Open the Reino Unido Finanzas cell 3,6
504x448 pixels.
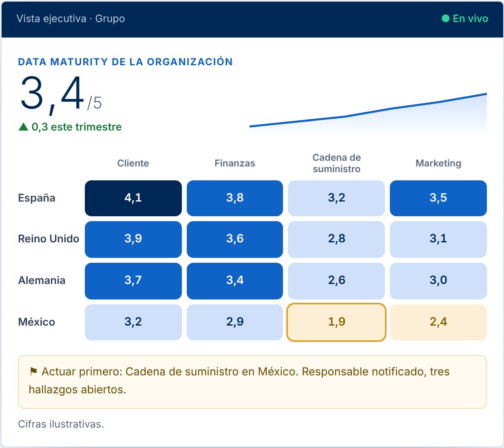point(235,240)
